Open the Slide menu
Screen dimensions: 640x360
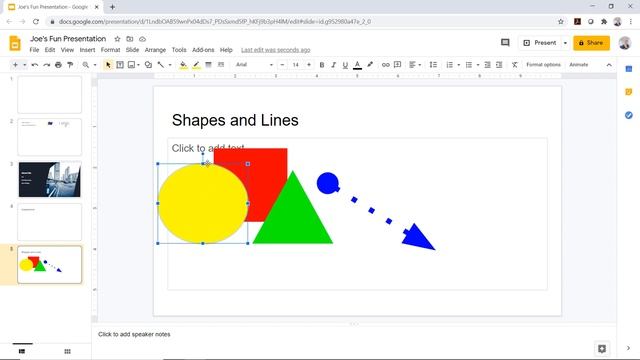pyautogui.click(x=132, y=50)
